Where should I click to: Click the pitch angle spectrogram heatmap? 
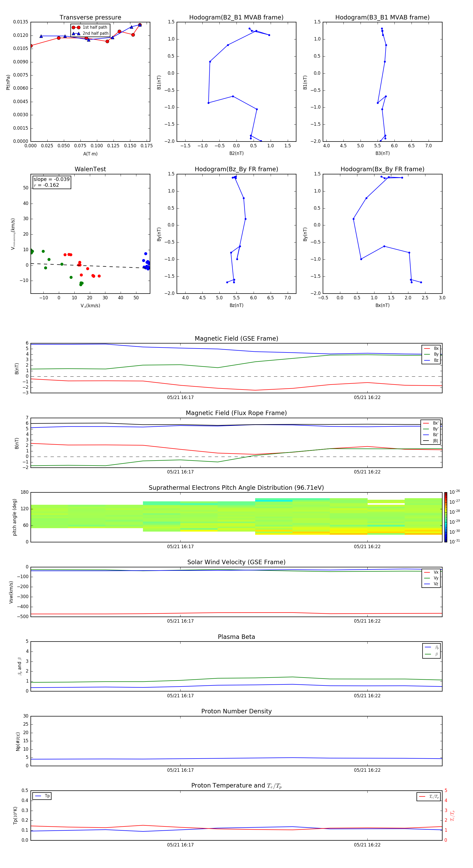236,517
